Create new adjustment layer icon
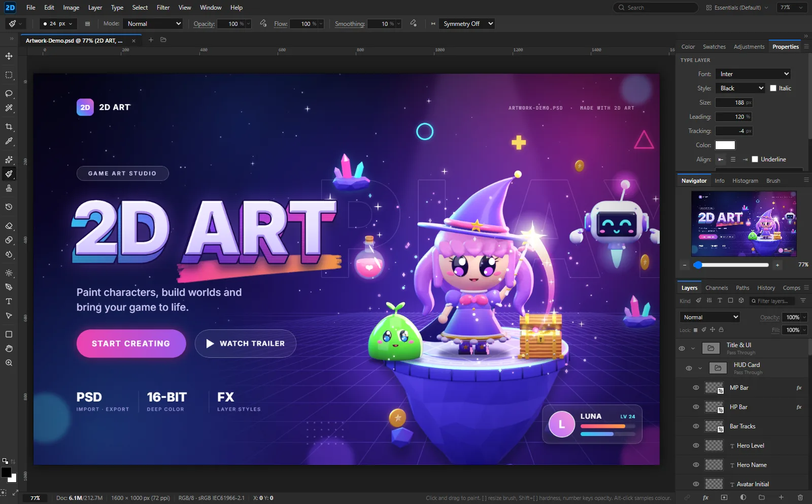The width and height of the screenshot is (812, 504). 743,497
